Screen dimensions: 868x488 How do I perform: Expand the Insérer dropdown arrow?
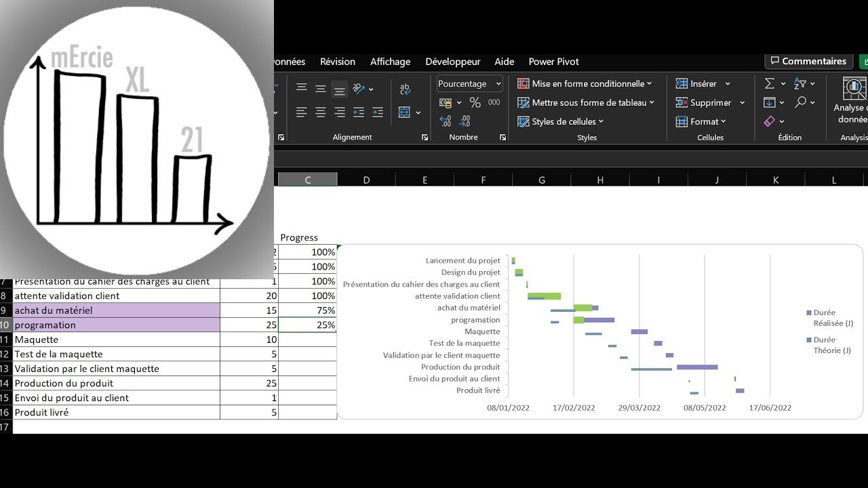pyautogui.click(x=728, y=84)
